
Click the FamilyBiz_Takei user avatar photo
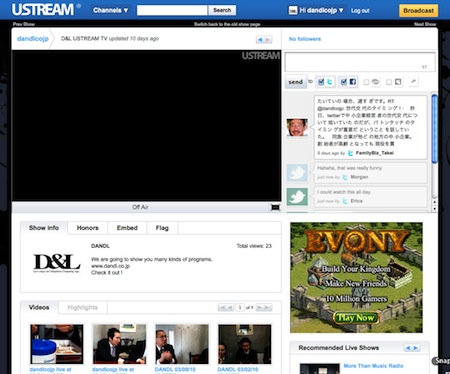[x=297, y=127]
